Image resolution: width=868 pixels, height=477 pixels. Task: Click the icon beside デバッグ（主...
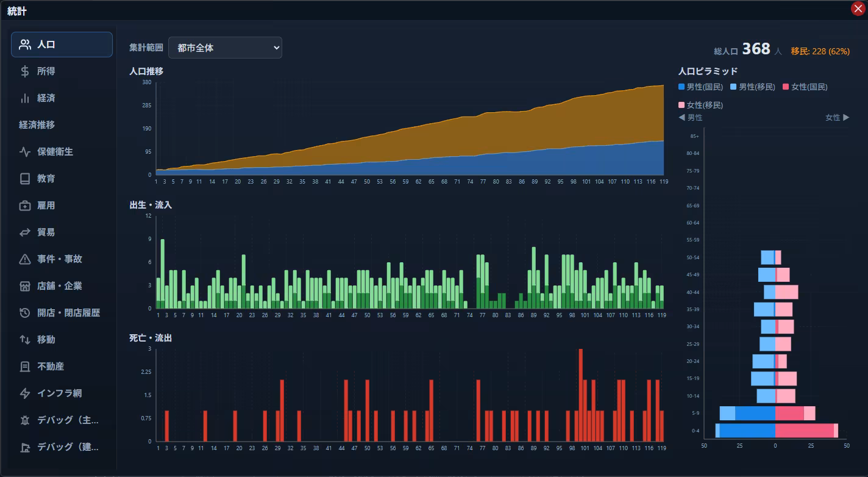point(25,420)
